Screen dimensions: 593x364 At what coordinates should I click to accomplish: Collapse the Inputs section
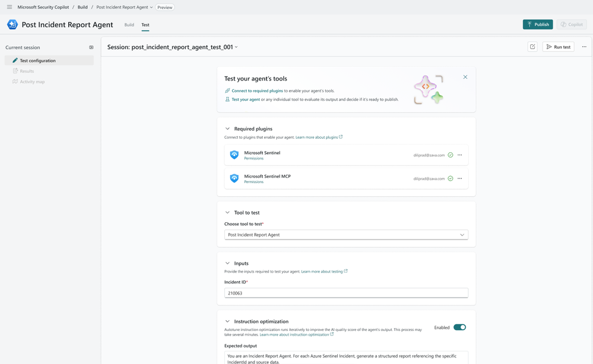tap(227, 263)
